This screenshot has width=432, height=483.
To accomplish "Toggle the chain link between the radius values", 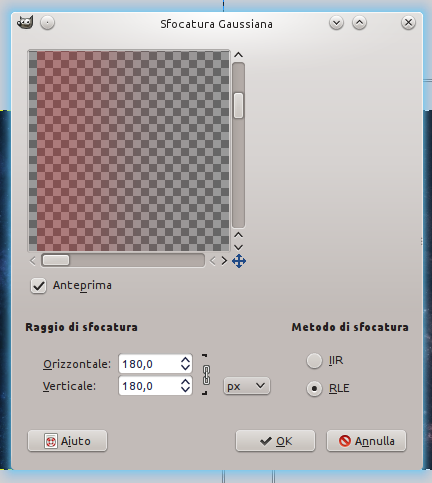I will click(206, 375).
